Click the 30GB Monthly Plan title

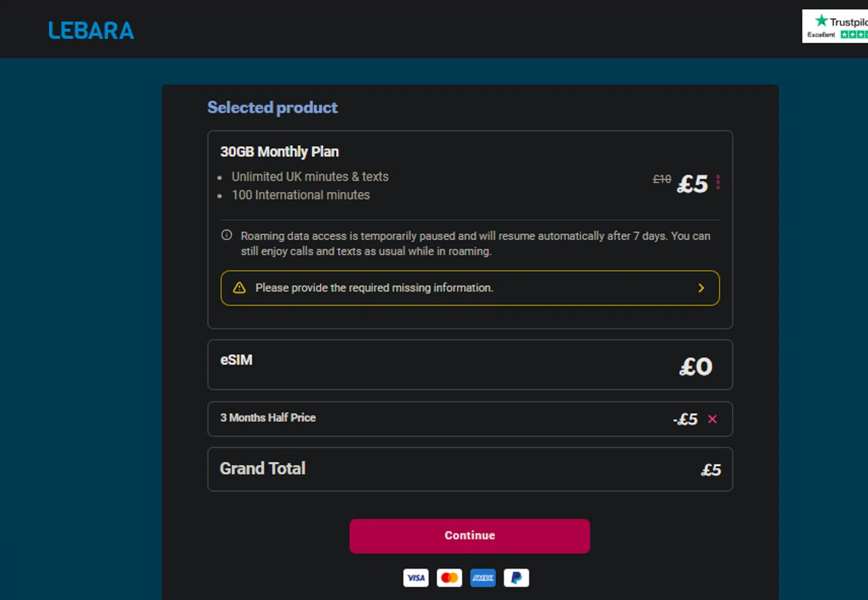(x=279, y=152)
